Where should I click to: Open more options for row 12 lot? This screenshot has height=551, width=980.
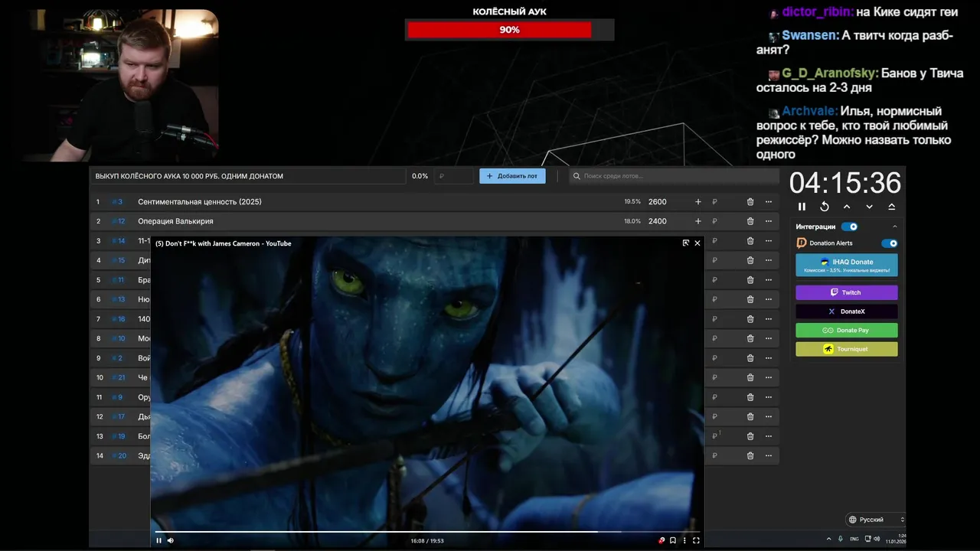tap(769, 416)
